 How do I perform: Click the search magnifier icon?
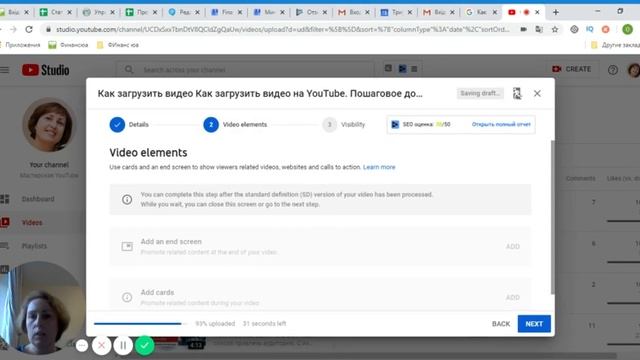129,70
